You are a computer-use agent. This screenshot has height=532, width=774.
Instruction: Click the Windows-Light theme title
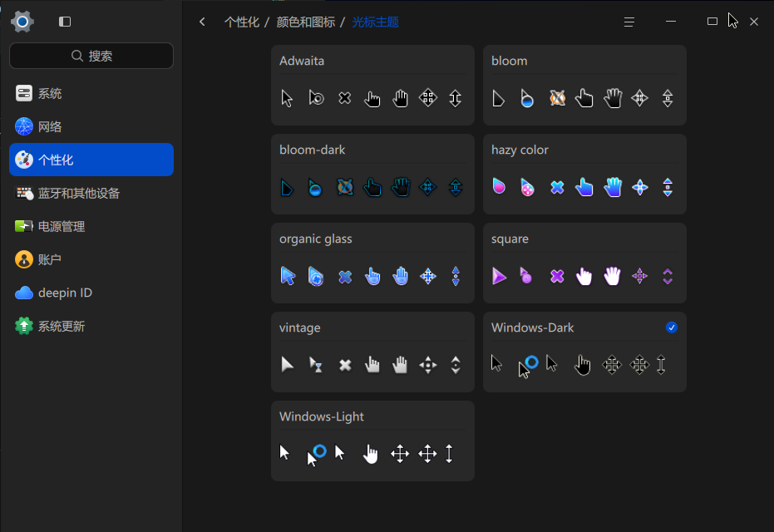[322, 416]
